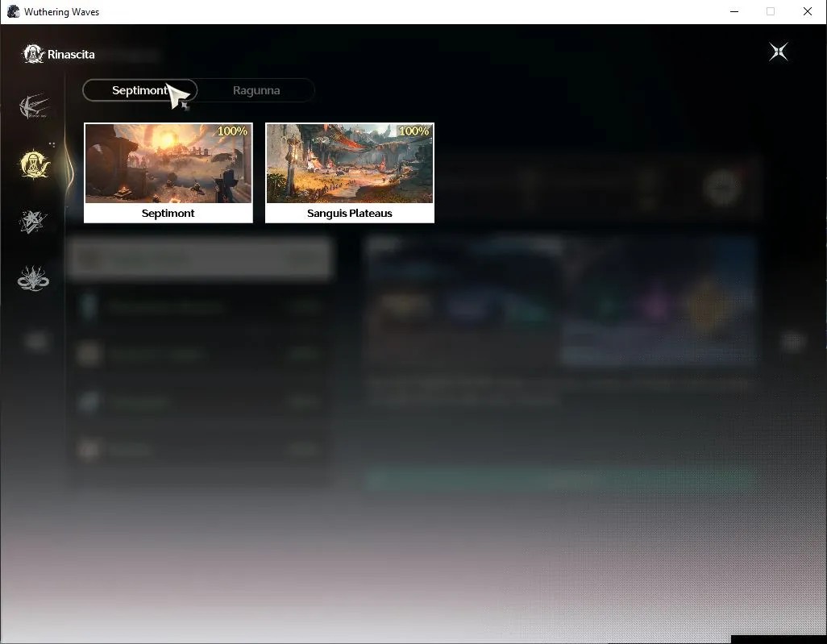Open the infinity-loop creature emblem in sidebar
The height and width of the screenshot is (644, 827).
(x=33, y=279)
